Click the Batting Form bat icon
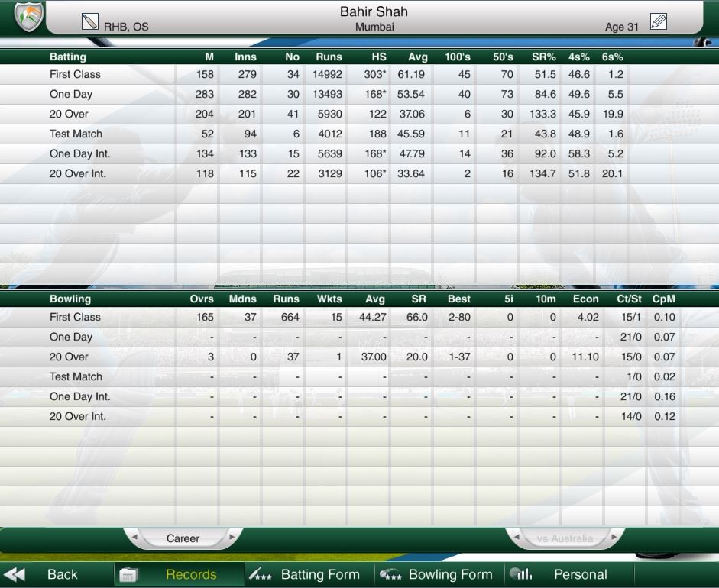The height and width of the screenshot is (588, 719). (261, 573)
